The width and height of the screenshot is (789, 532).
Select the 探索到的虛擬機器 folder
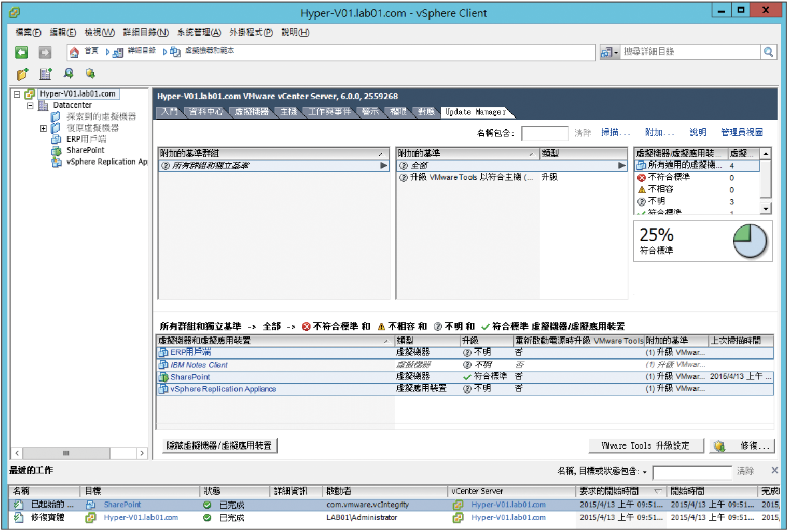[x=101, y=116]
